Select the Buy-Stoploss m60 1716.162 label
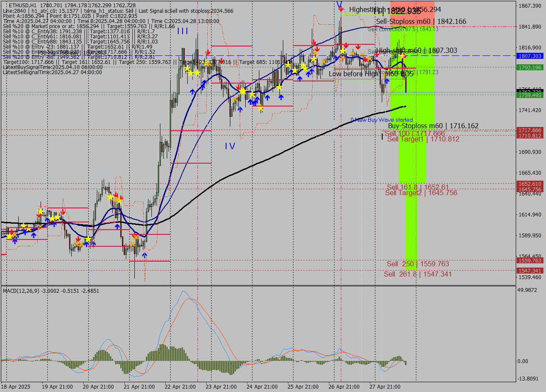This screenshot has height=392, width=546. pyautogui.click(x=433, y=126)
